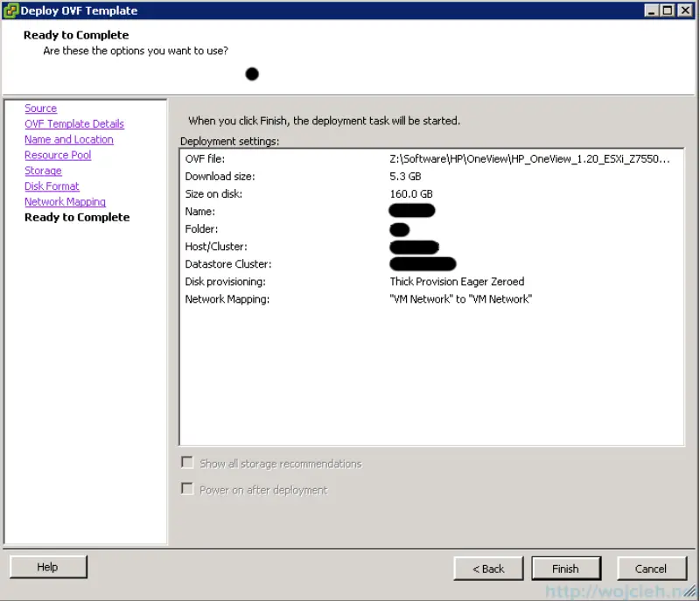Maximize the Deploy OVF Template window

(669, 10)
